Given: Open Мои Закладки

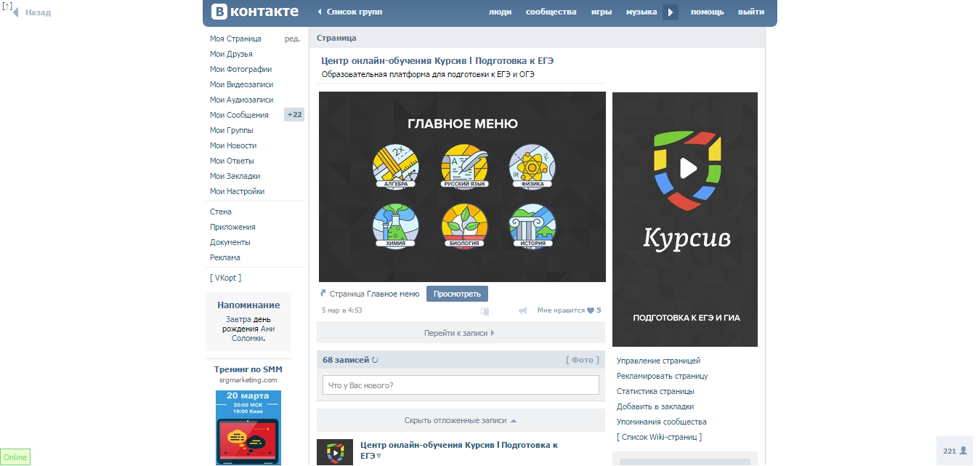Looking at the screenshot, I should [235, 176].
